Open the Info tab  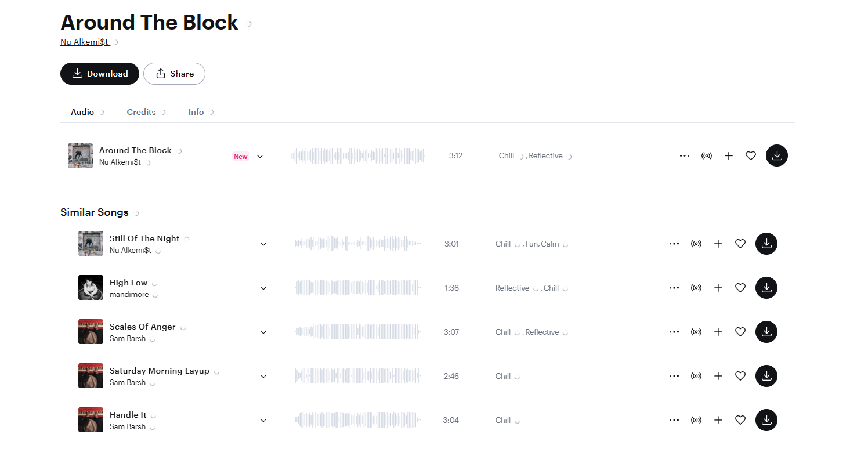196,111
